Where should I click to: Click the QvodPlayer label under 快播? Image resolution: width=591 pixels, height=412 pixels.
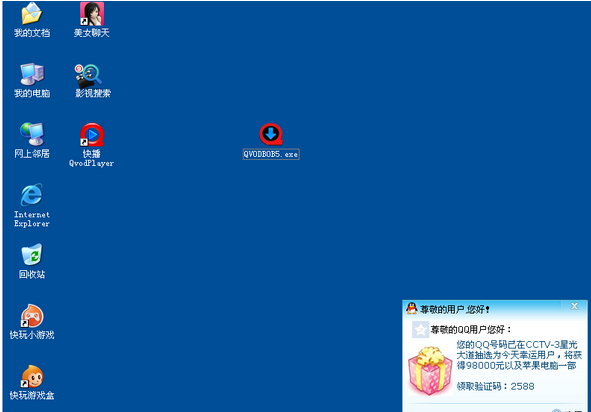click(92, 163)
